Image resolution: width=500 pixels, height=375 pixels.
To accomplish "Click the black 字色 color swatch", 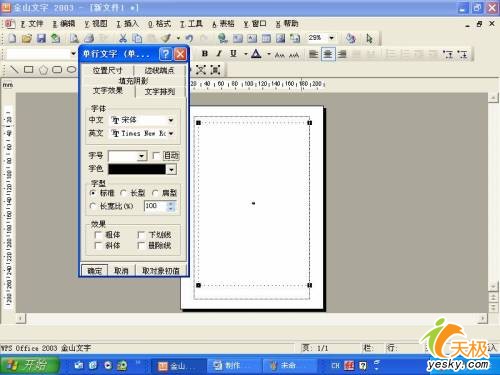I will (137, 169).
